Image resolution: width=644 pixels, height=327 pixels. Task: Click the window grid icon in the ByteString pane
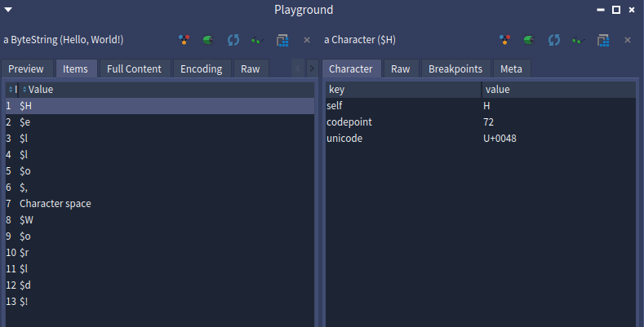[x=282, y=40]
